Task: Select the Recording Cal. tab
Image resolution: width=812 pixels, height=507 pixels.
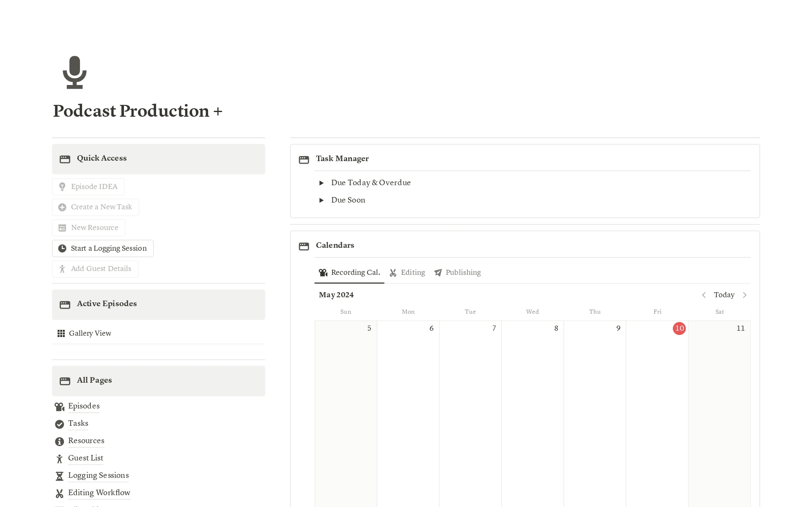Action: 349,273
